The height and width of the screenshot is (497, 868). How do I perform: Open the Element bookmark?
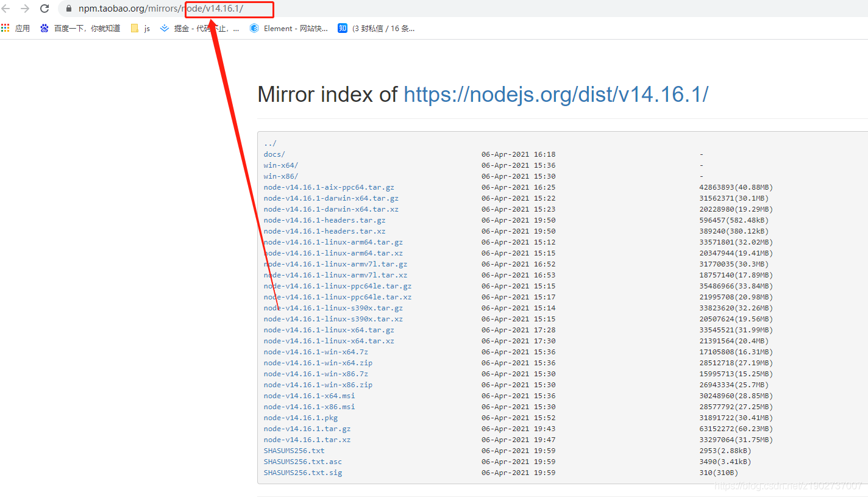click(x=289, y=28)
